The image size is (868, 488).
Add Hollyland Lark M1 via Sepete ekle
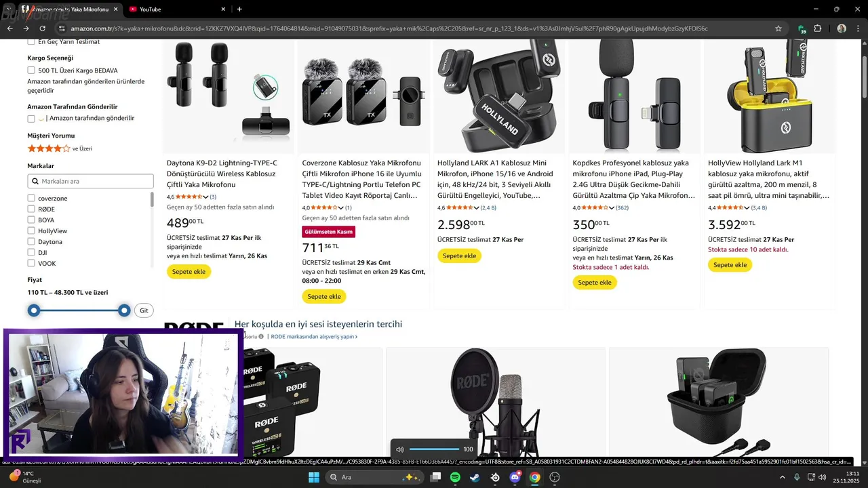pyautogui.click(x=730, y=265)
